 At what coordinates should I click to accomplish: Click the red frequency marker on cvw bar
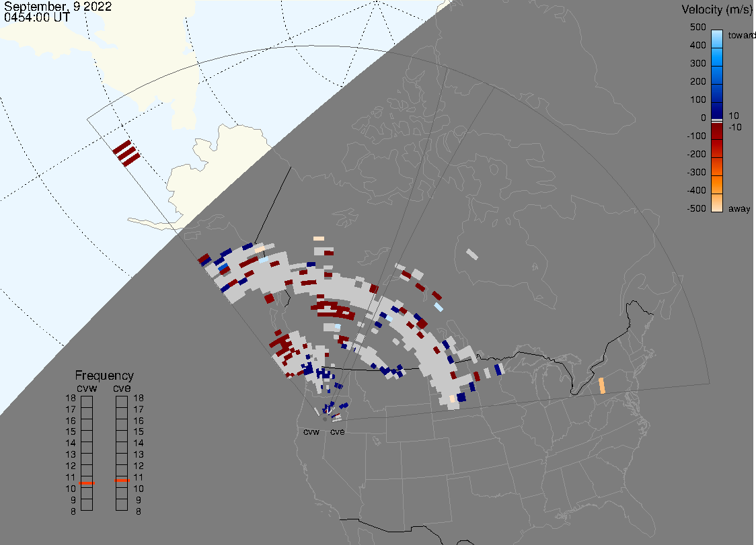coord(87,483)
